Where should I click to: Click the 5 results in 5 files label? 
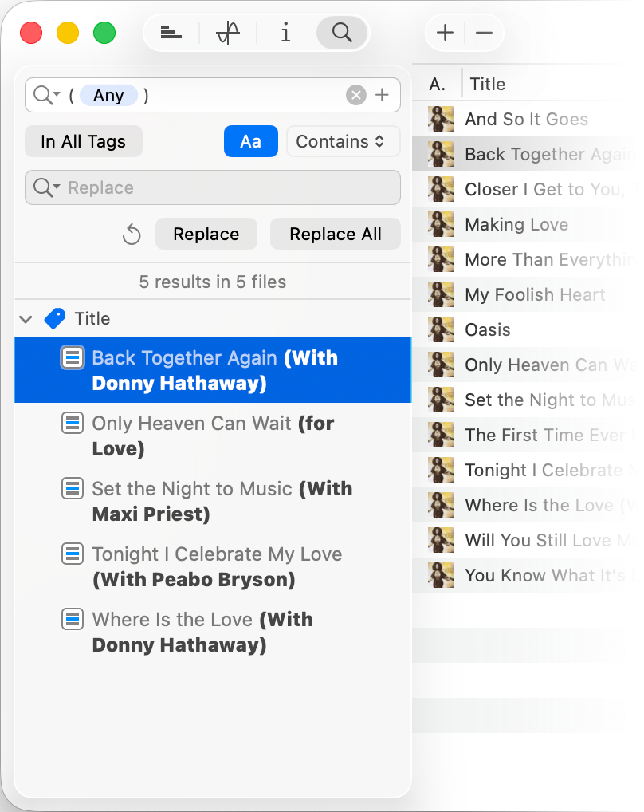[x=213, y=282]
